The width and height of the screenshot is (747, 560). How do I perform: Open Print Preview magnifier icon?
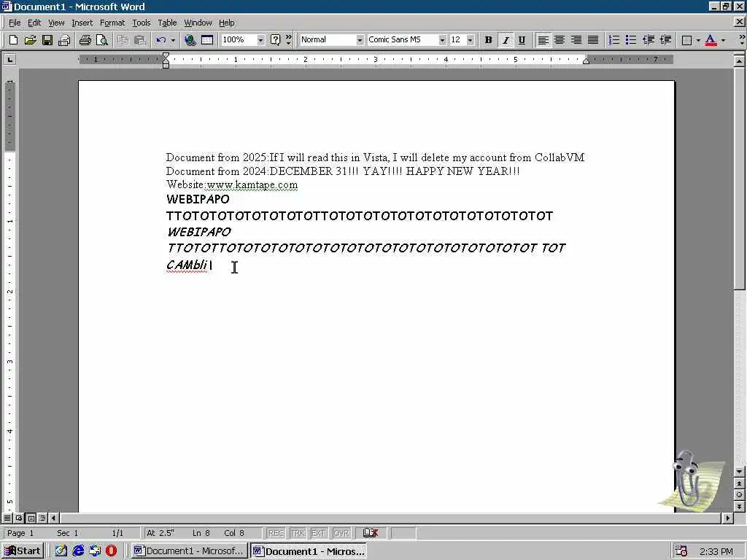[102, 40]
